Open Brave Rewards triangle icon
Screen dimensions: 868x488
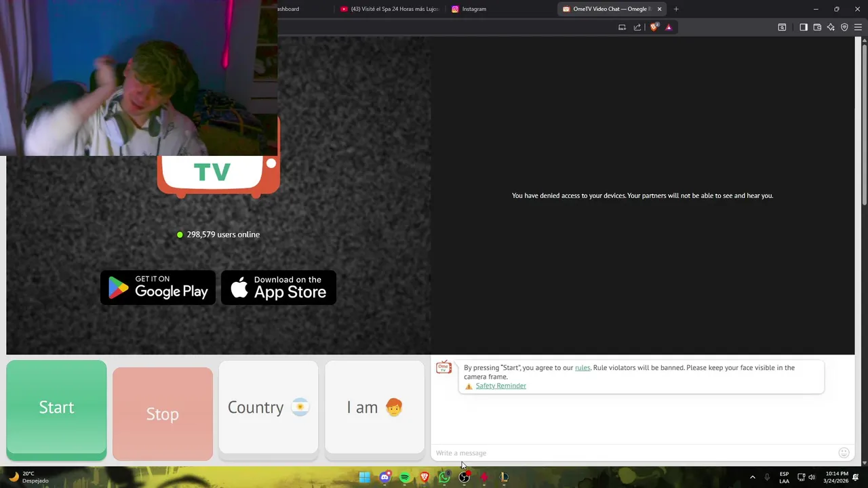pos(669,27)
